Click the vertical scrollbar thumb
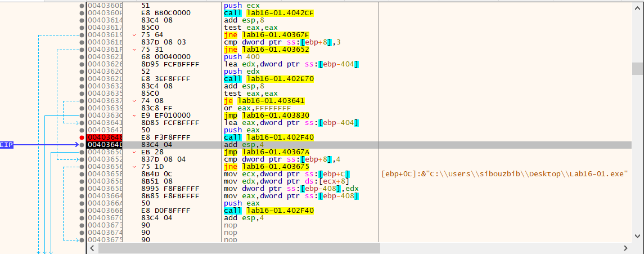Screen dimensions: 644x254 [637, 68]
